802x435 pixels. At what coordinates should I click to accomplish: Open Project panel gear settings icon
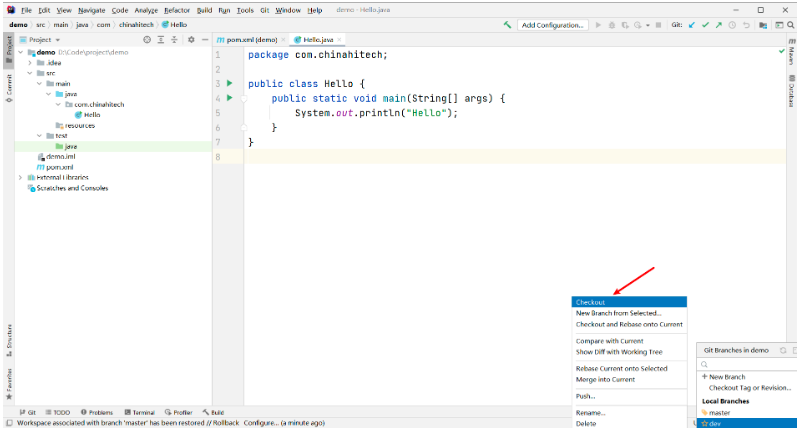pos(191,39)
